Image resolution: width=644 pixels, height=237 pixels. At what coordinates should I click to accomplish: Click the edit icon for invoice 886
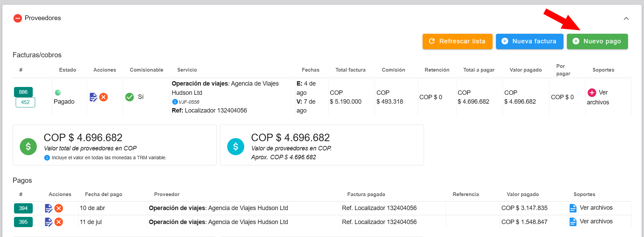[x=93, y=97]
